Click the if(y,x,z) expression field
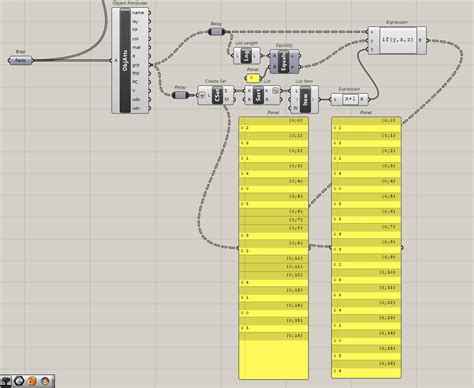 click(x=398, y=40)
